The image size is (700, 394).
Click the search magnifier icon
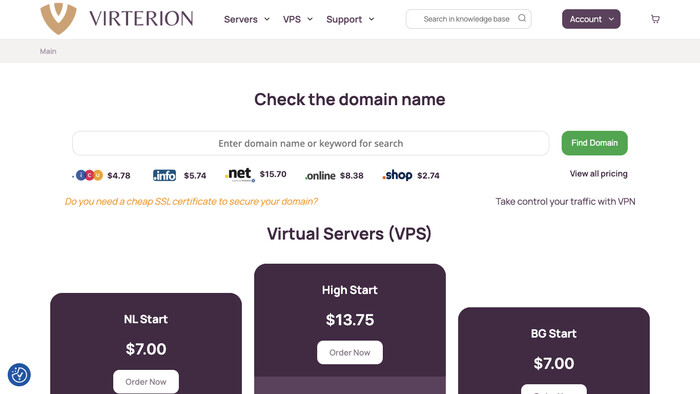[x=521, y=18]
